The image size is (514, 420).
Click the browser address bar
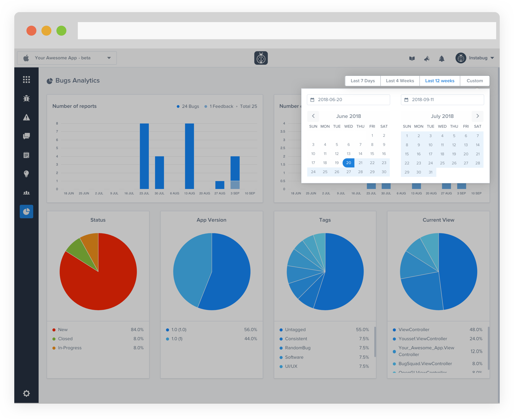coord(287,31)
